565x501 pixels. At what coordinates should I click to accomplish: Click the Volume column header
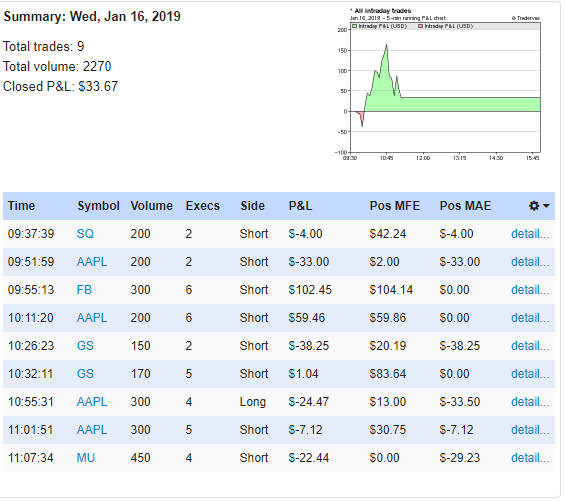[152, 206]
